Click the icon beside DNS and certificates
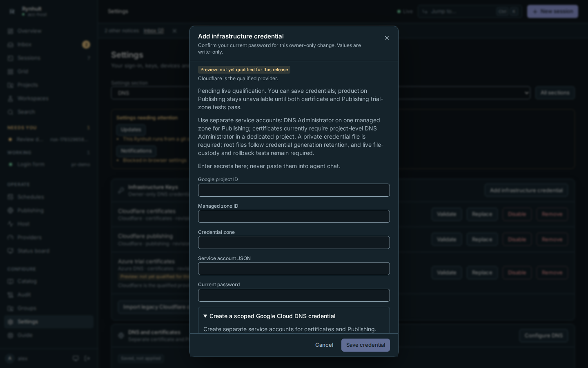 pyautogui.click(x=121, y=336)
